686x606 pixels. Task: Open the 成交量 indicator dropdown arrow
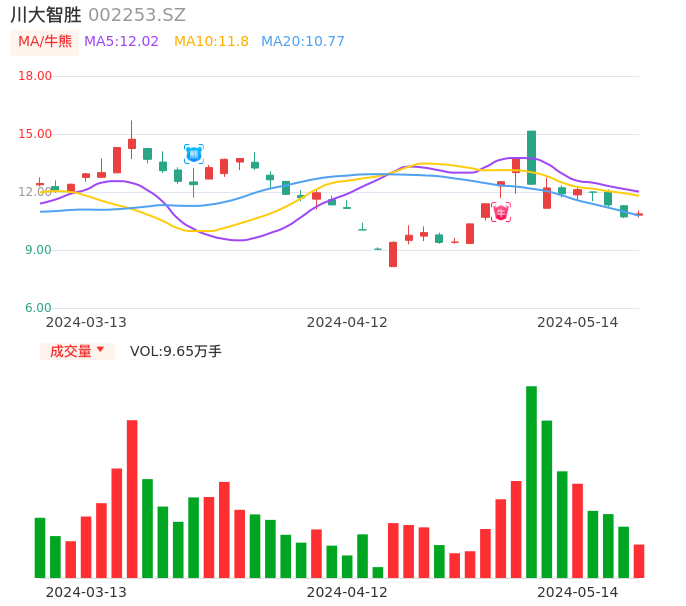100,350
